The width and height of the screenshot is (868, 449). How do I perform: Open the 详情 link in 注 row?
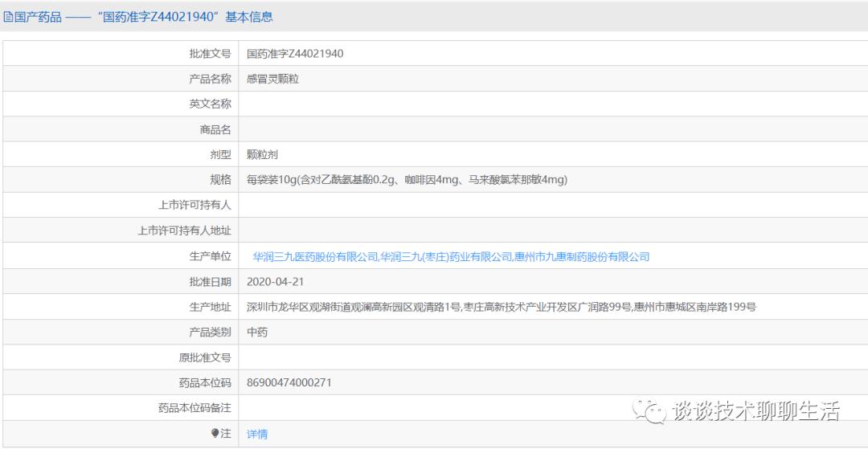tap(257, 434)
